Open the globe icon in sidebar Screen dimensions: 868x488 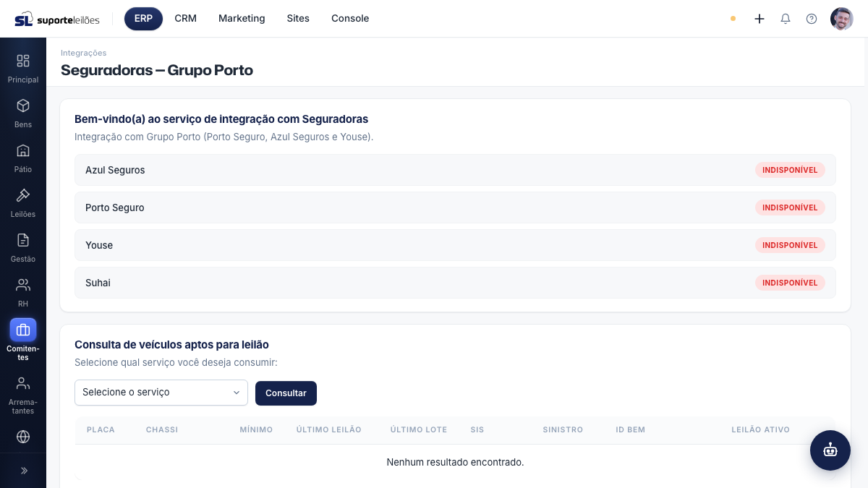click(x=23, y=437)
